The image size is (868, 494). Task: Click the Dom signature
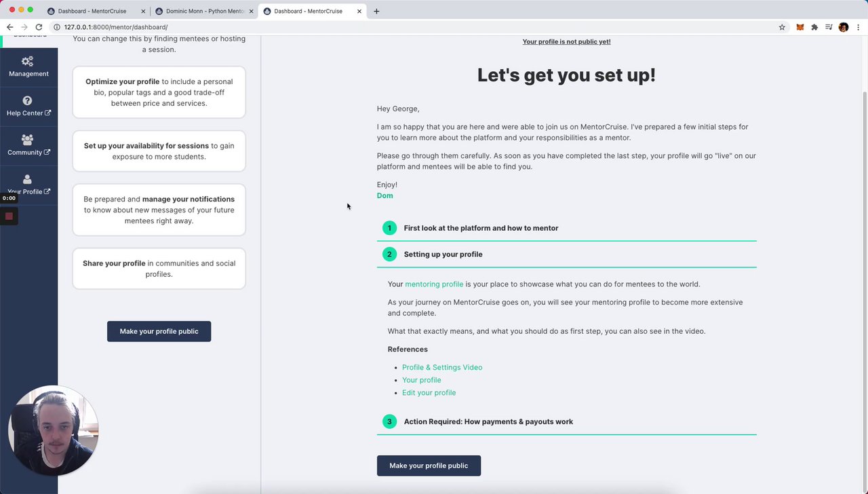pyautogui.click(x=384, y=195)
